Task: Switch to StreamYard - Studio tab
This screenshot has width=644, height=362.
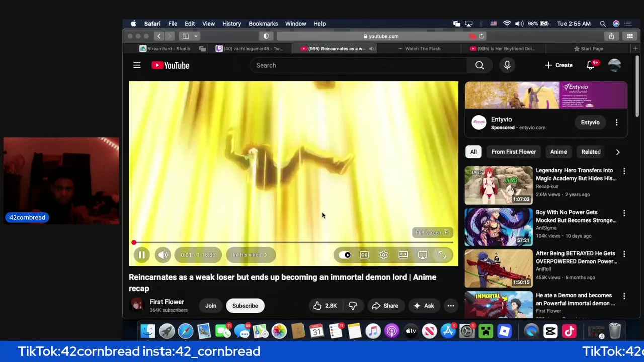Action: point(165,49)
